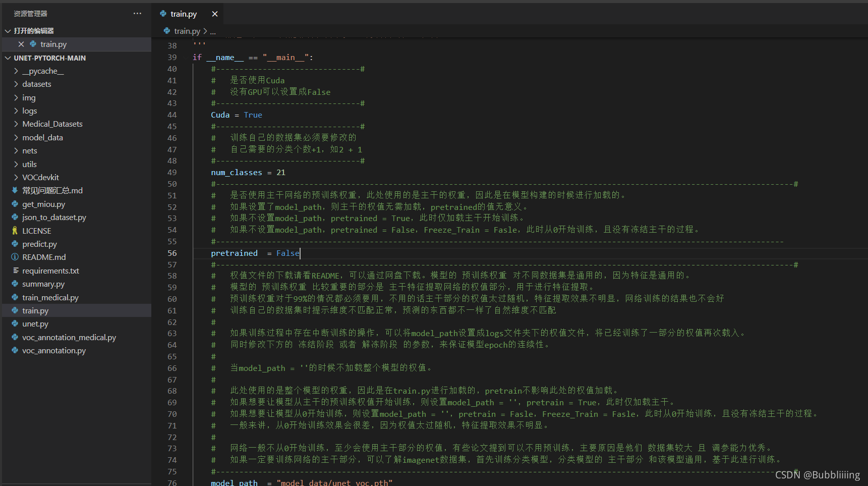Viewport: 868px width, 486px height.
Task: Open voc_annotation_medical.py in the explorer
Action: [x=69, y=337]
